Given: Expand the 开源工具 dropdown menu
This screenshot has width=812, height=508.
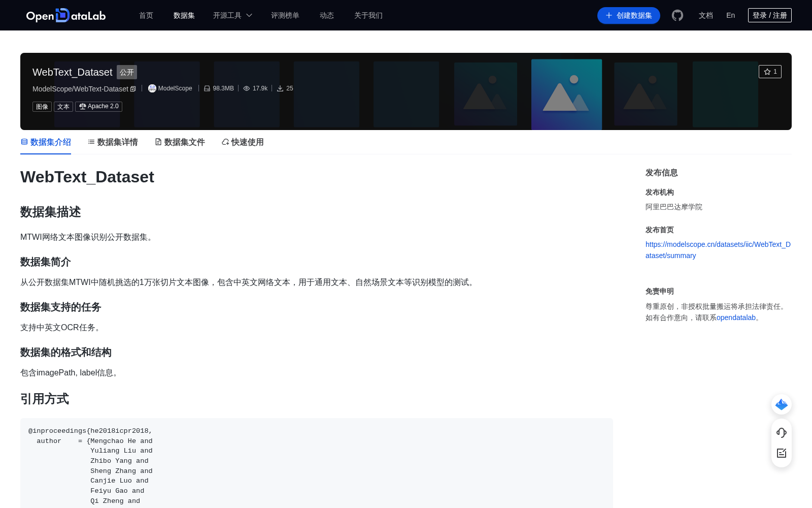Looking at the screenshot, I should coord(232,15).
